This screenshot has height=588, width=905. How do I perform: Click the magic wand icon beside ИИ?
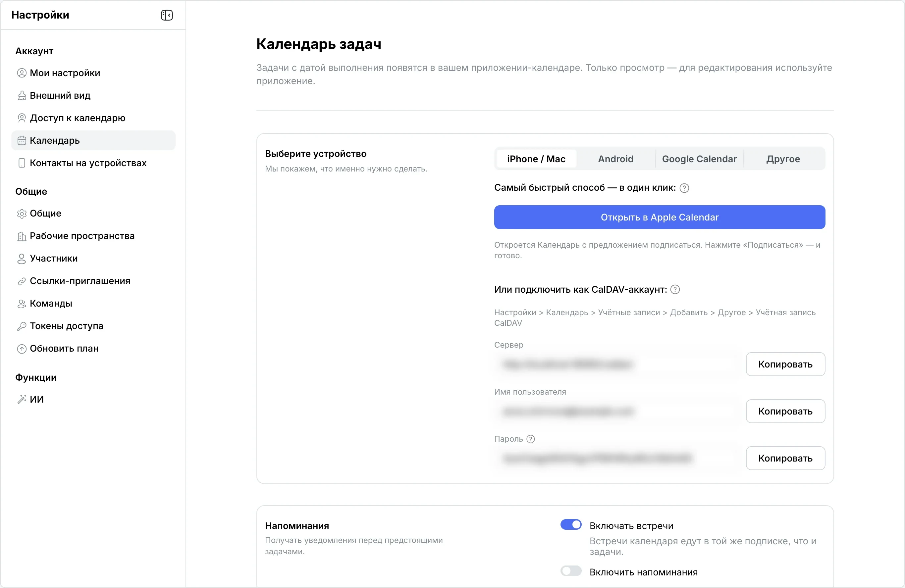pyautogui.click(x=22, y=399)
